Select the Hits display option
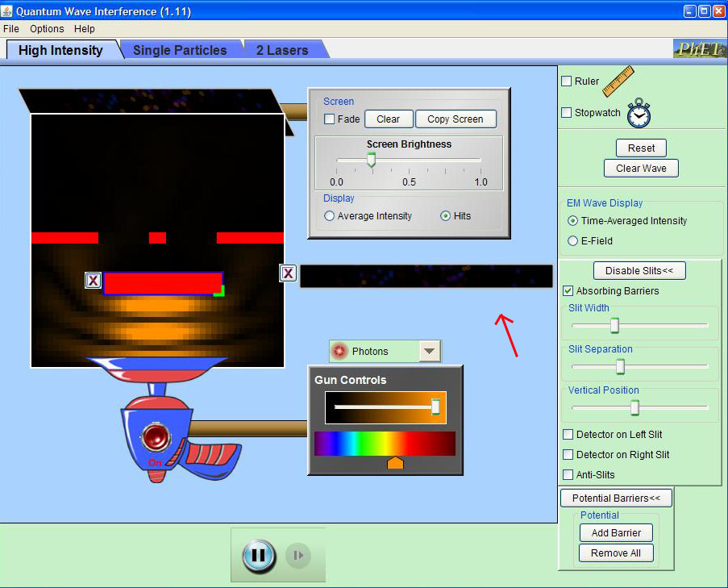The width and height of the screenshot is (728, 588). [x=445, y=216]
